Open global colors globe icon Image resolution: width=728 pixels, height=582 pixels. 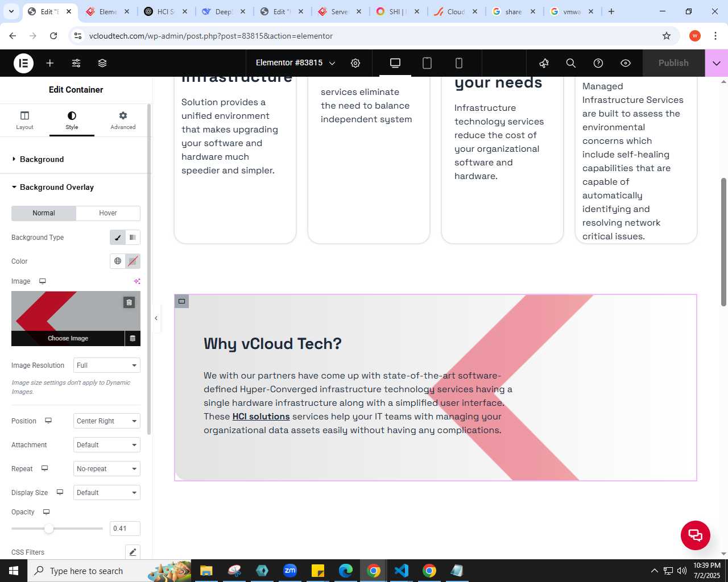[x=118, y=261]
